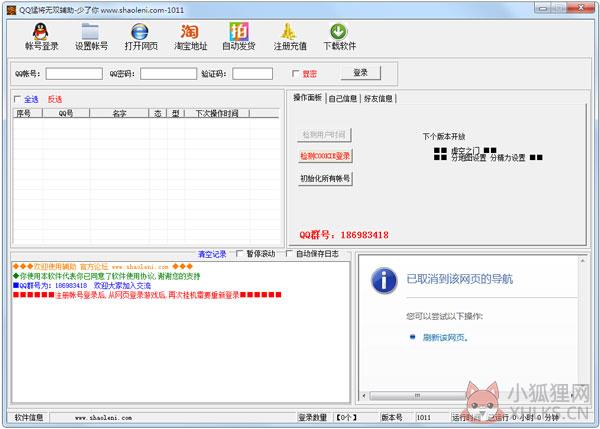600x429 pixels.
Task: Click the blue QQ群号 line in the log
Action: click(x=82, y=285)
